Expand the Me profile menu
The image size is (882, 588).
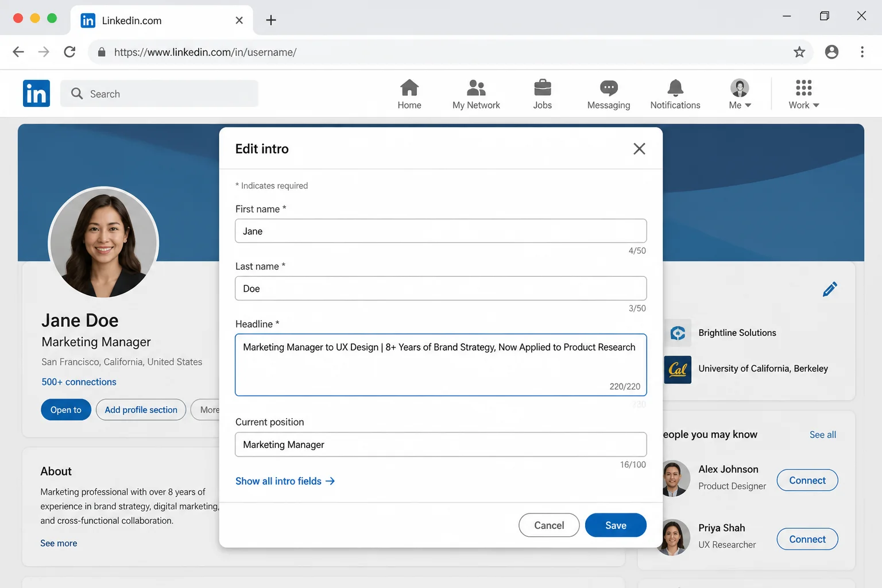(740, 94)
